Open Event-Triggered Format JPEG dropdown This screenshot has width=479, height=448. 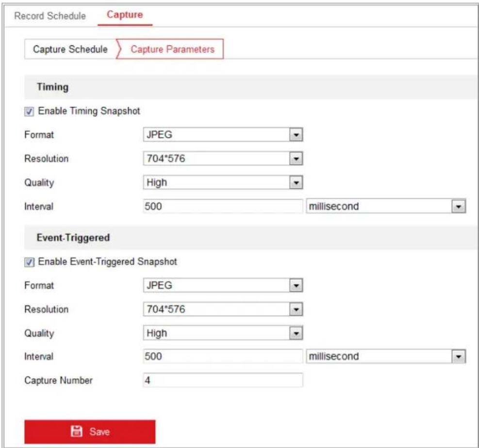(x=223, y=285)
